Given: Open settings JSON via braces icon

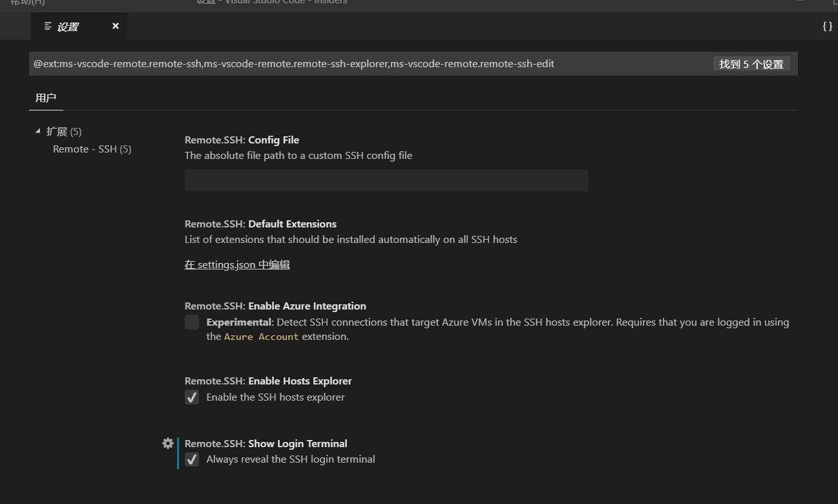Looking at the screenshot, I should pyautogui.click(x=827, y=26).
